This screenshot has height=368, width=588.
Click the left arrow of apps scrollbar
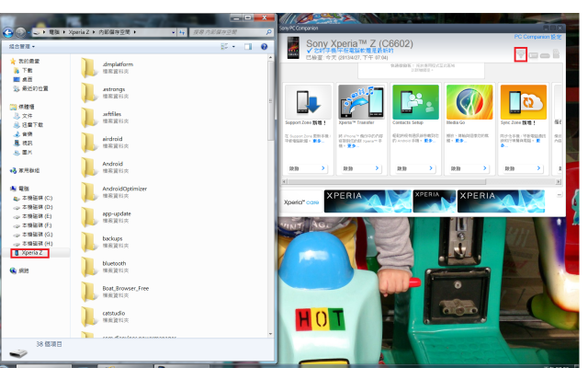point(285,182)
